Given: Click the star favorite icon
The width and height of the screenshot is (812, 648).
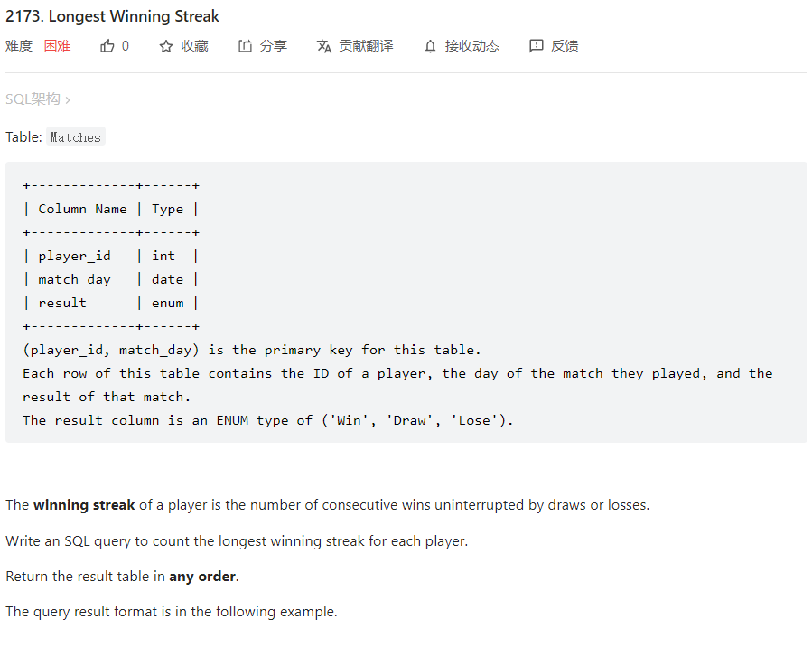Looking at the screenshot, I should click(x=166, y=46).
